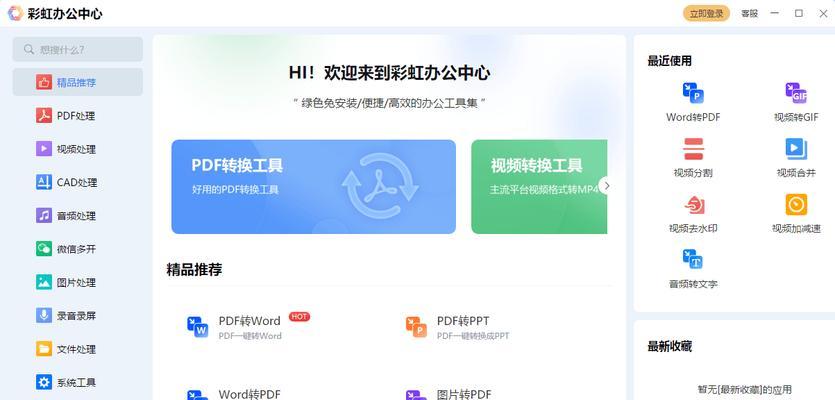
Task: Click the PDF转Word title text
Action: (x=249, y=321)
